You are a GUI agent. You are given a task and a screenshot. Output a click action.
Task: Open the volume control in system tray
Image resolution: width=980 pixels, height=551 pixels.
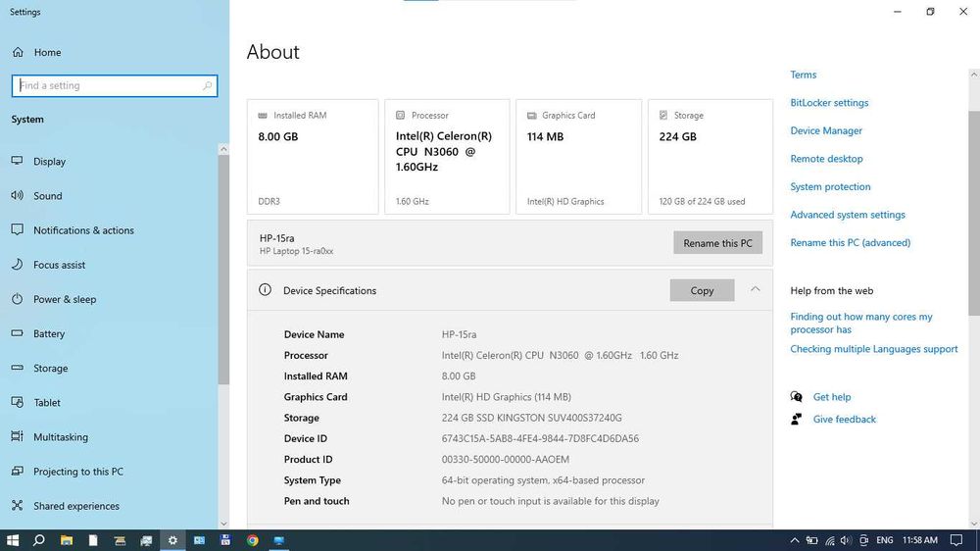(847, 540)
